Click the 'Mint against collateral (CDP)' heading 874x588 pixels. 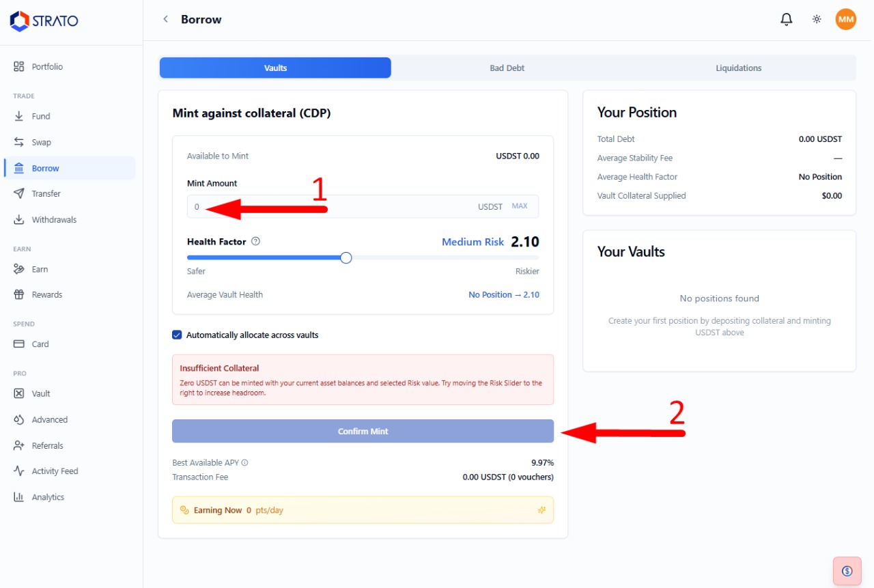click(x=251, y=113)
